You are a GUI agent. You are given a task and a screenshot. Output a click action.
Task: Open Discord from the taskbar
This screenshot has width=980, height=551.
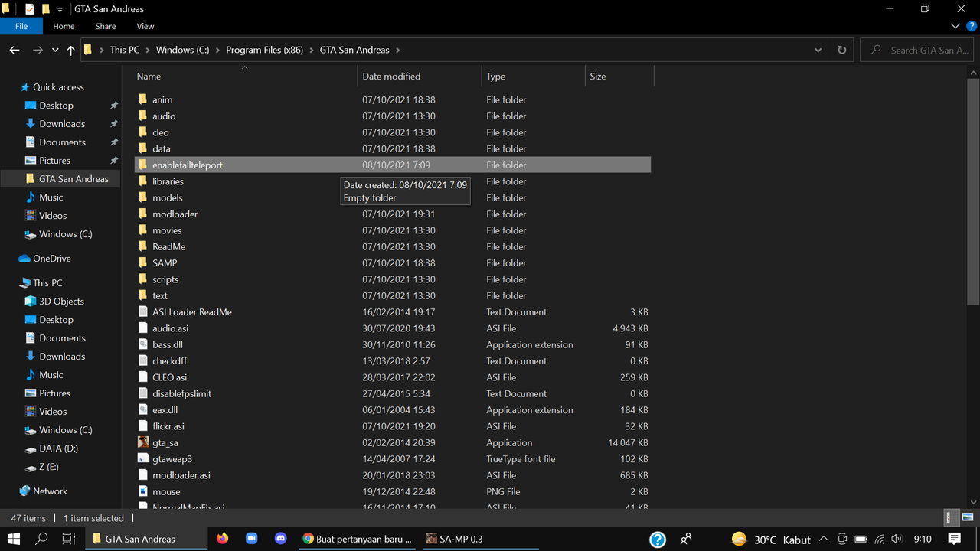click(279, 539)
